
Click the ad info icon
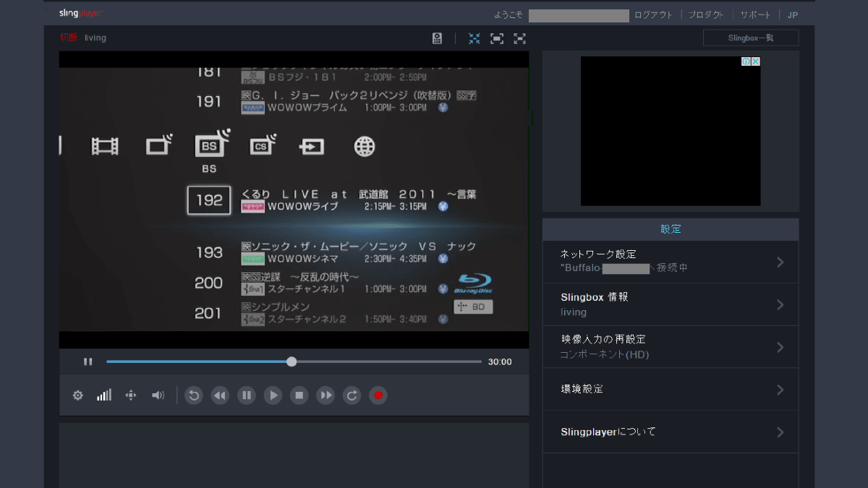(746, 61)
